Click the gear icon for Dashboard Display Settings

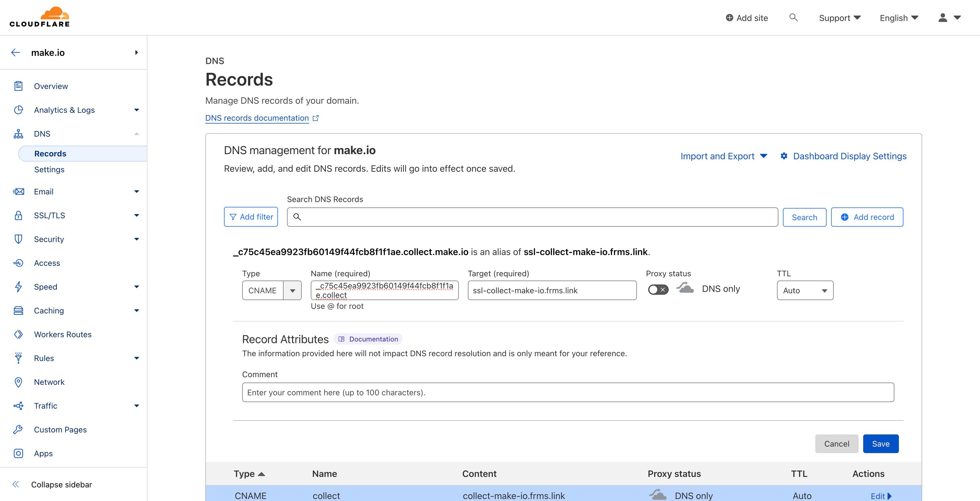784,156
